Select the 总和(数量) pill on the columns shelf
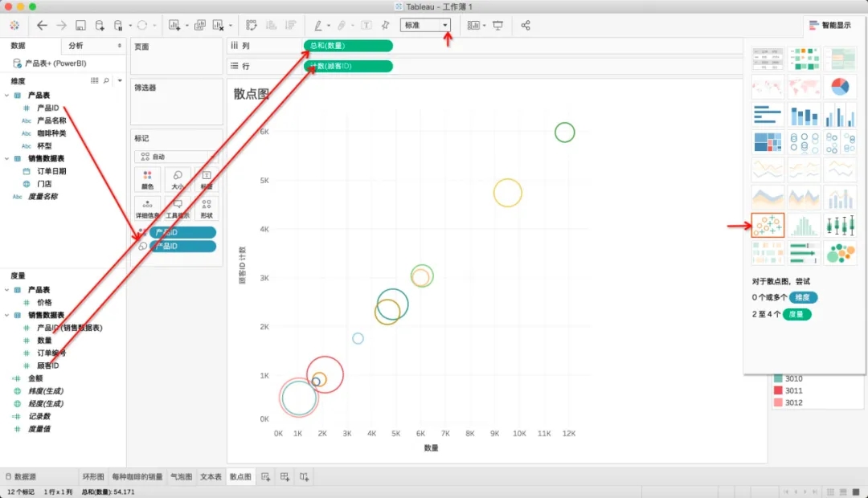Image resolution: width=868 pixels, height=498 pixels. (348, 46)
